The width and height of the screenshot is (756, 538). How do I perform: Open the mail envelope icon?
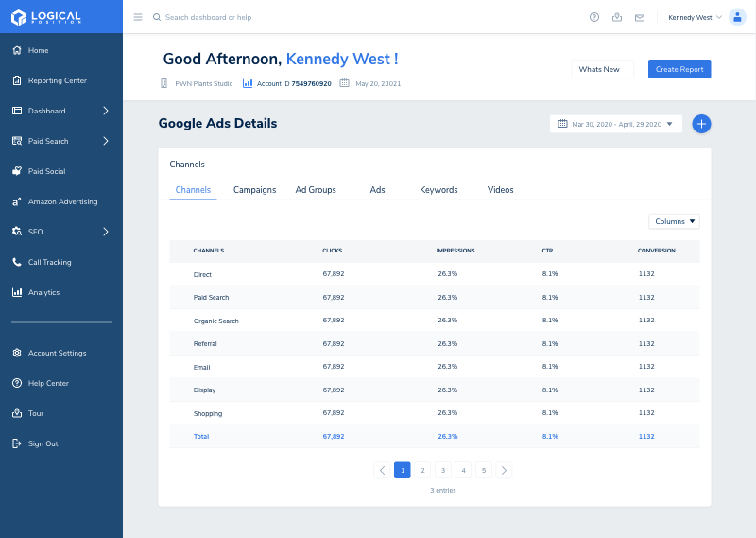[640, 18]
